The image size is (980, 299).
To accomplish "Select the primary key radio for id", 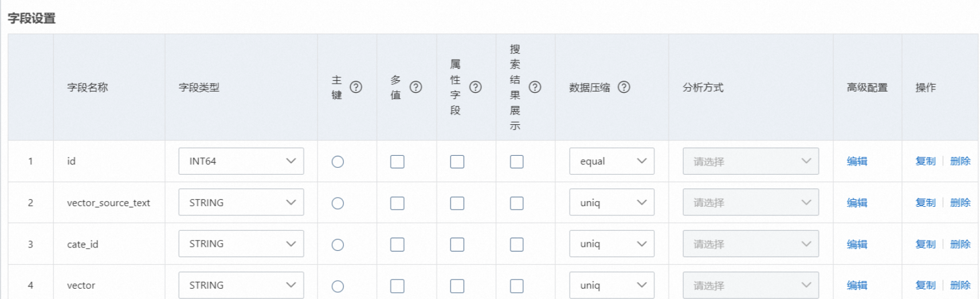I will pyautogui.click(x=338, y=162).
